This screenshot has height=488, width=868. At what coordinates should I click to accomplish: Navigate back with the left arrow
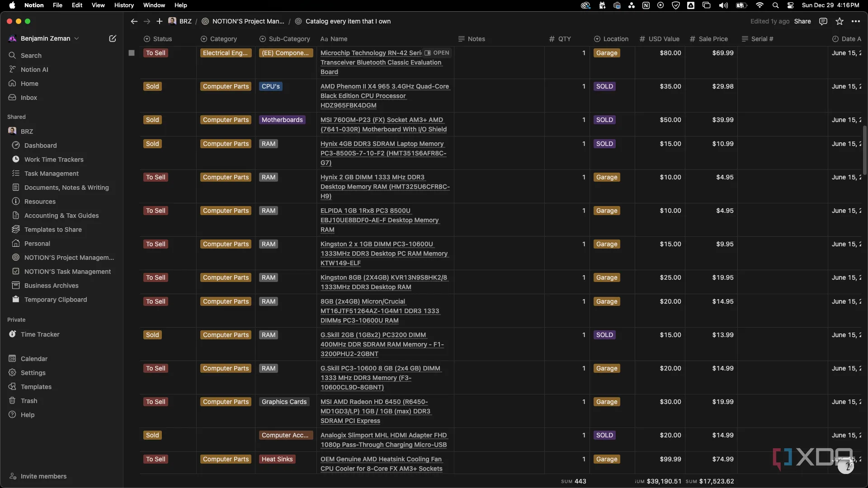(134, 21)
